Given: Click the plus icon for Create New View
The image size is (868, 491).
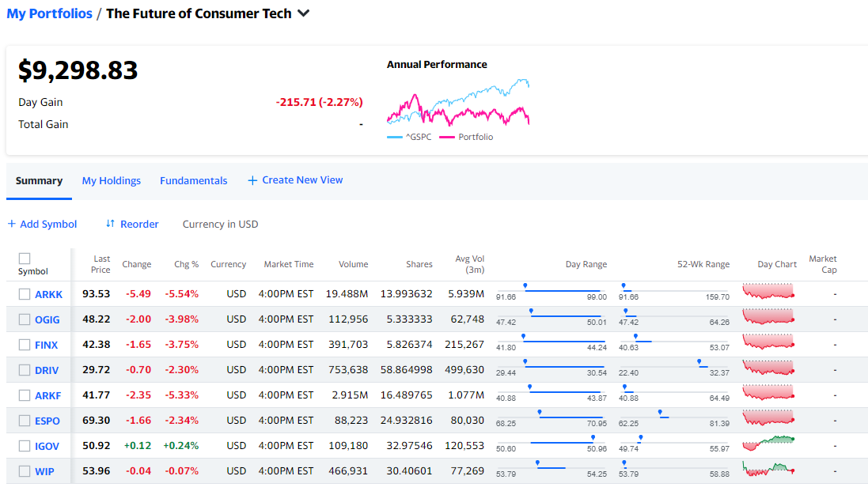Looking at the screenshot, I should (252, 180).
